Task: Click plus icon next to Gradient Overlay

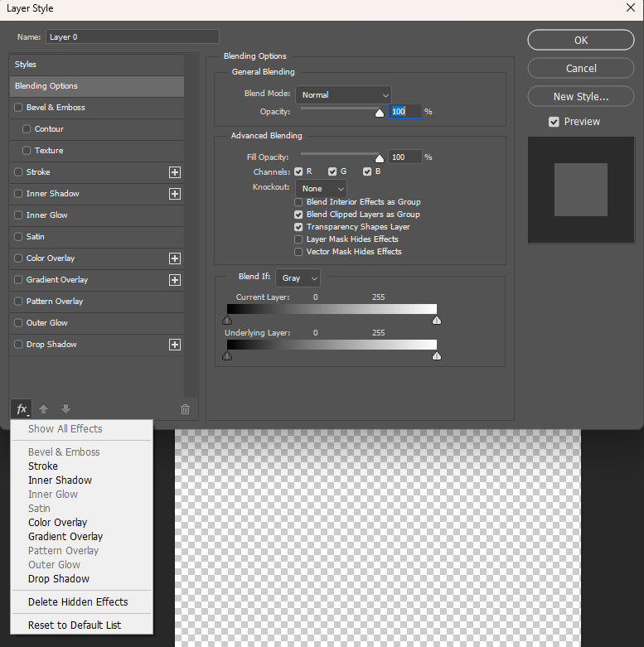Action: click(x=175, y=280)
